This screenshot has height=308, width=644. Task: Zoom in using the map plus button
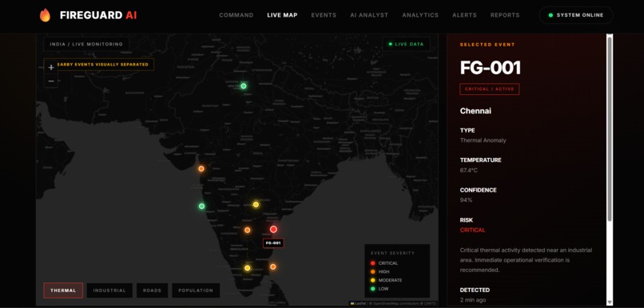[51, 67]
